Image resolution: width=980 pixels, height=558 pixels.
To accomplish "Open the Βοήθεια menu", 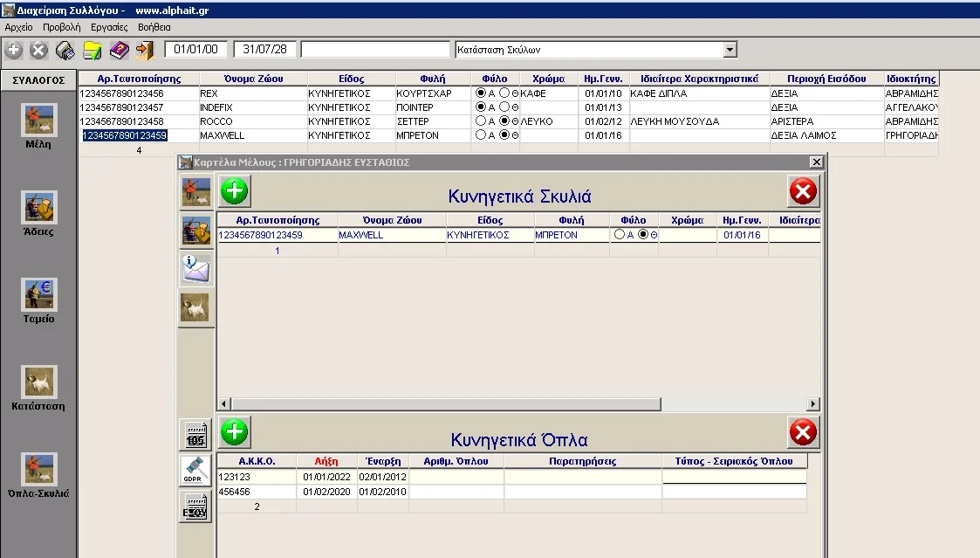I will click(154, 27).
